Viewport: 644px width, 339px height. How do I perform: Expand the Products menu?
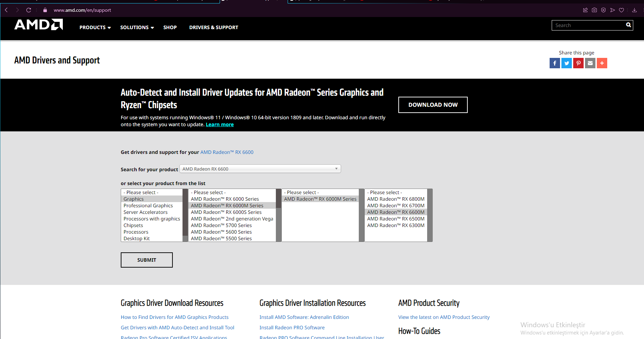pos(95,27)
